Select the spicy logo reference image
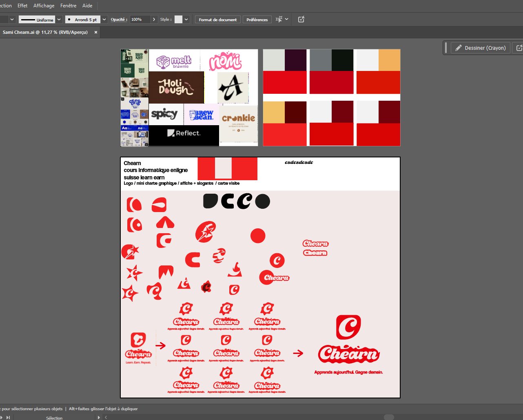The image size is (523, 420). point(166,114)
